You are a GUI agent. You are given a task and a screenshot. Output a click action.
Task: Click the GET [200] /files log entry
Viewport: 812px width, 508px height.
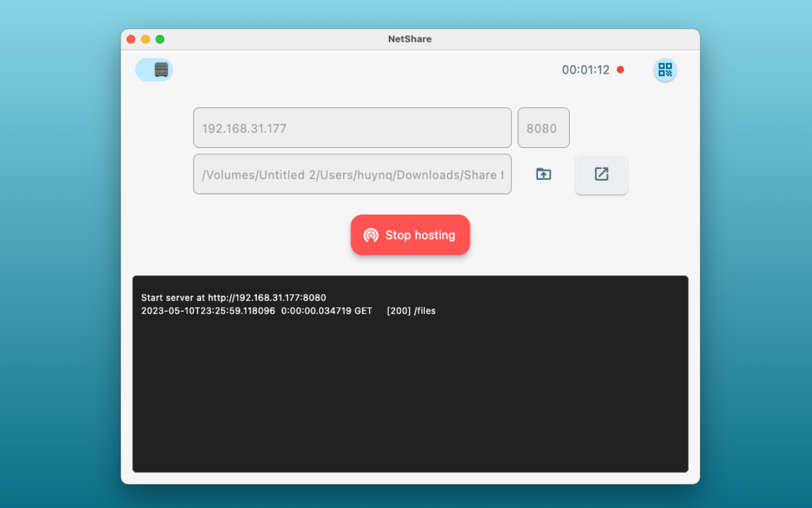[x=288, y=311]
